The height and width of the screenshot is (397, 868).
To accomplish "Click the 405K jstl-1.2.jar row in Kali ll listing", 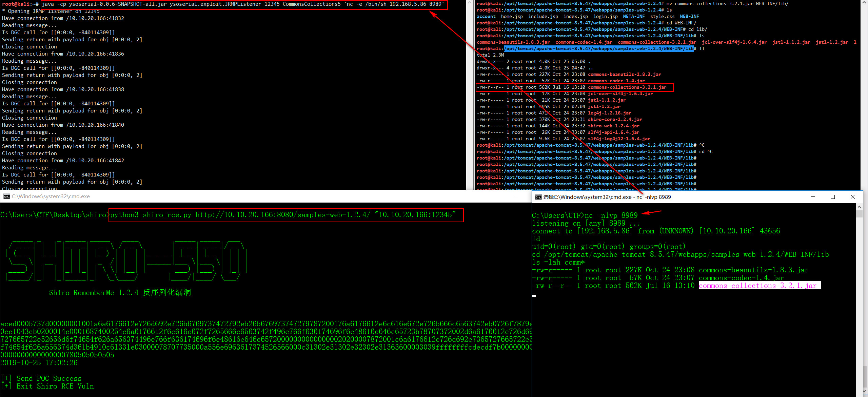I will click(x=549, y=107).
